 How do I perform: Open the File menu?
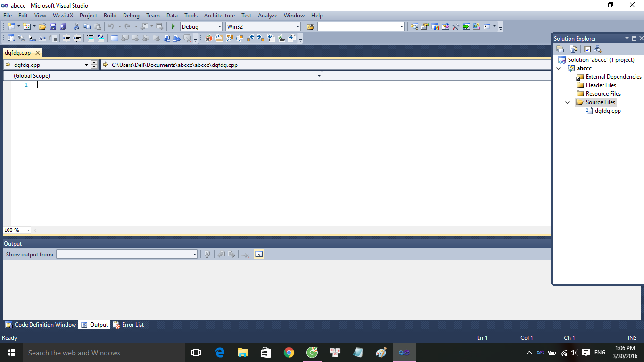tap(8, 16)
